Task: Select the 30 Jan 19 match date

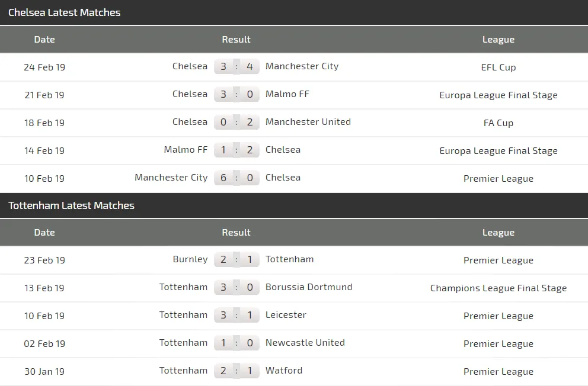Action: pos(44,372)
